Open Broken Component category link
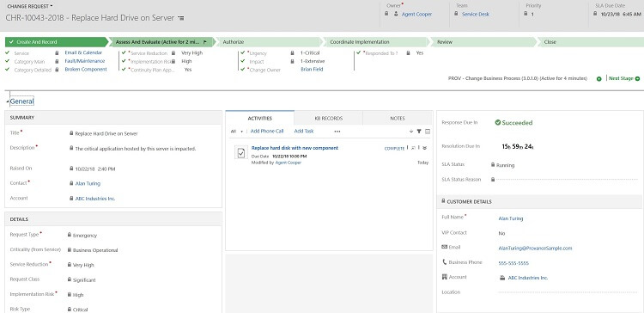This screenshot has width=644, height=313. click(86, 69)
